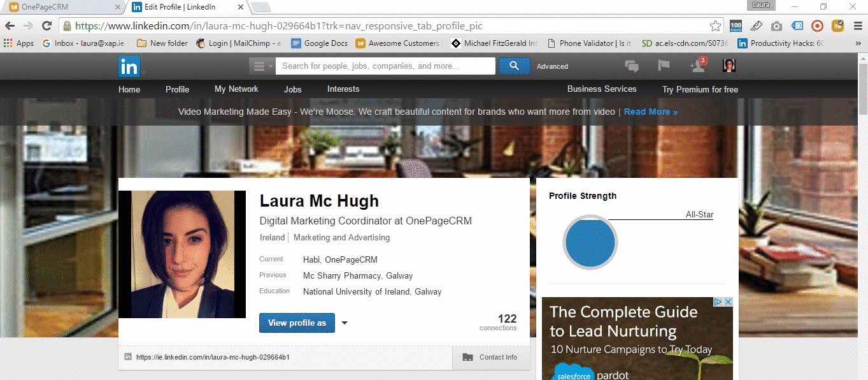Expand dropdown arrow beside View profile as
This screenshot has width=868, height=380.
pyautogui.click(x=345, y=323)
